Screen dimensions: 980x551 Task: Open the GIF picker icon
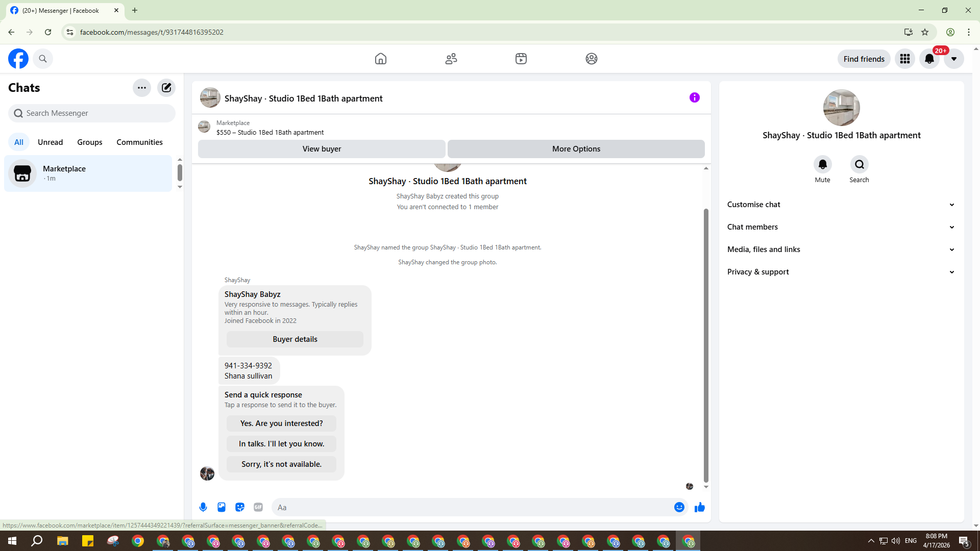pyautogui.click(x=258, y=507)
